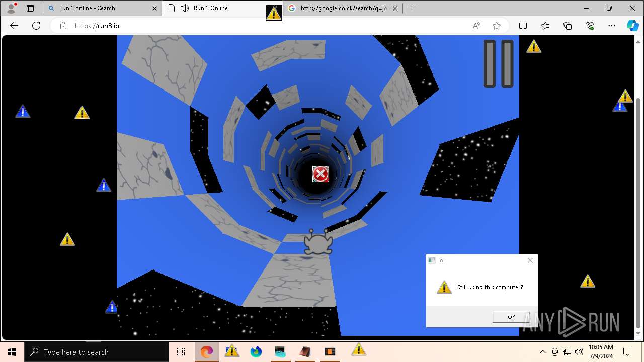The image size is (644, 362).
Task: Click the taskbar search box
Action: [x=97, y=352]
